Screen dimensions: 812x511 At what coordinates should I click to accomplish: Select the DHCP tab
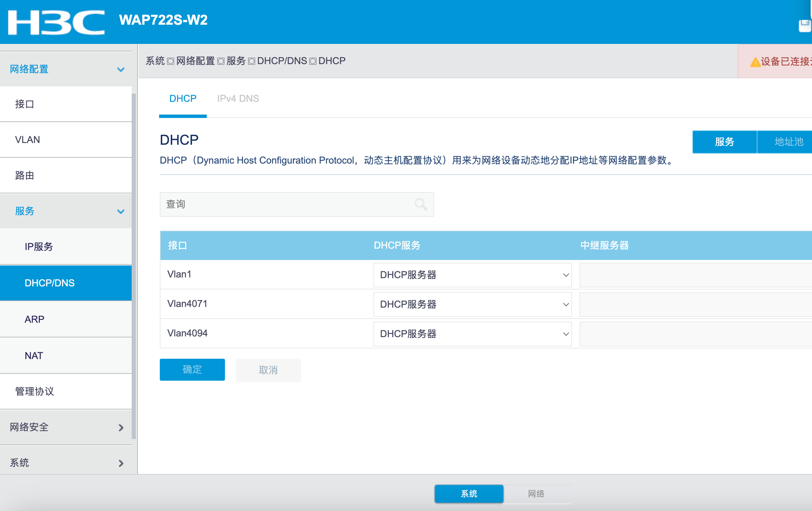click(x=183, y=99)
